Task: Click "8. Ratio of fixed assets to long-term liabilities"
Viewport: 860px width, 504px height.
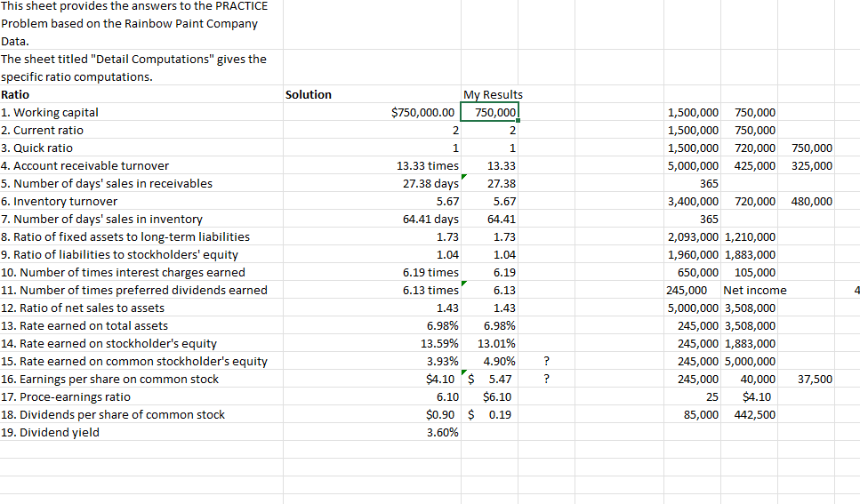Action: 141,237
